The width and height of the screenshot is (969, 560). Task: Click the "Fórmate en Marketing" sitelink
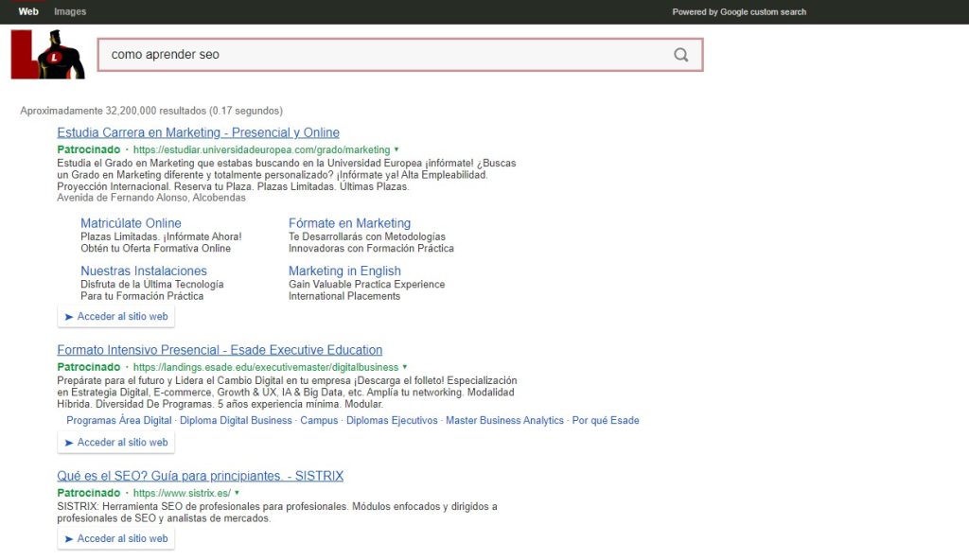click(x=344, y=223)
